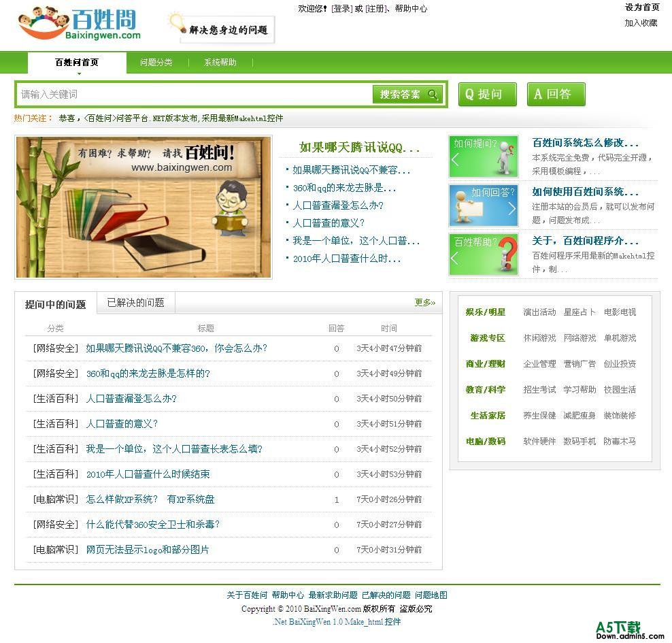This screenshot has height=643, width=672.
Task: Click the 招生考试 subcategory
Action: [x=539, y=390]
